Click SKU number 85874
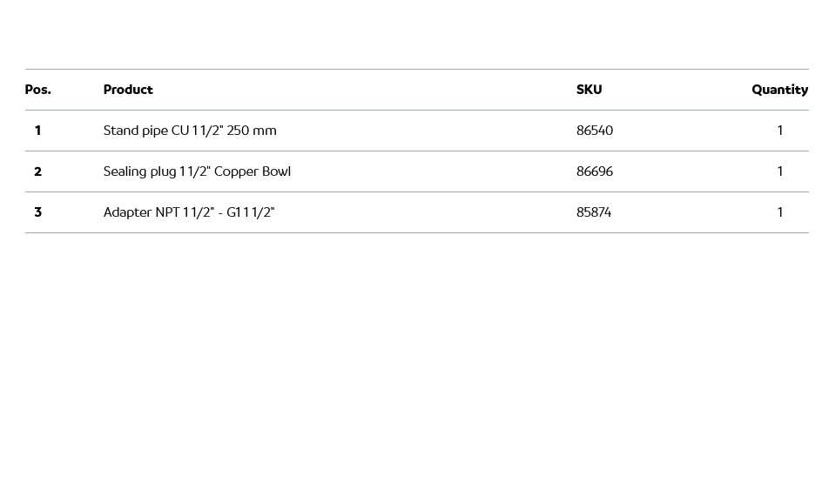Image resolution: width=822 pixels, height=504 pixels. [x=594, y=212]
